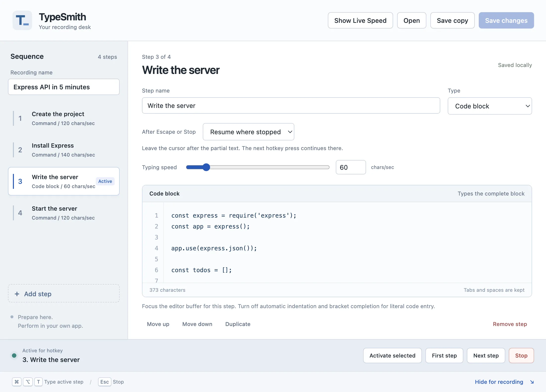Viewport: 546px width, 392px height.
Task: Click Show Live Speed button
Action: 360,20
